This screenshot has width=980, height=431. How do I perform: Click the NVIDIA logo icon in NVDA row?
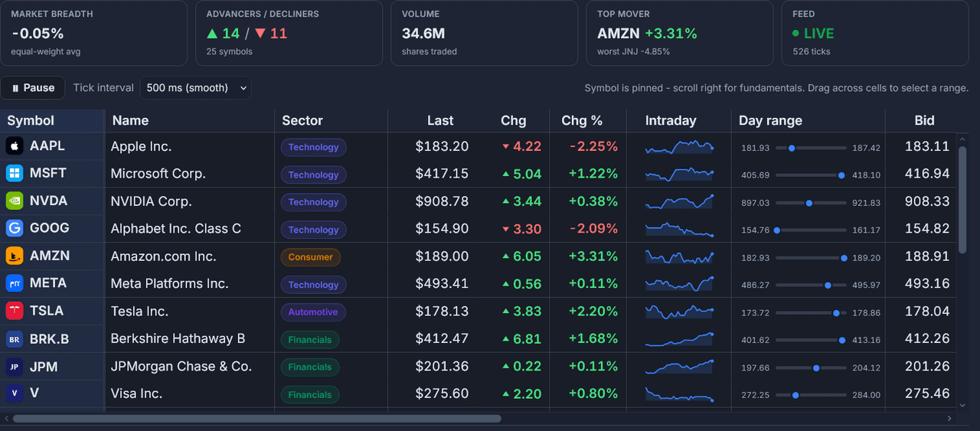tap(15, 201)
